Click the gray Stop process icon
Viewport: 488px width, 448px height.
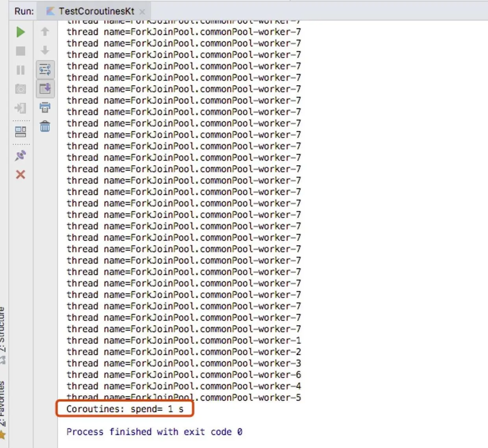(x=21, y=51)
